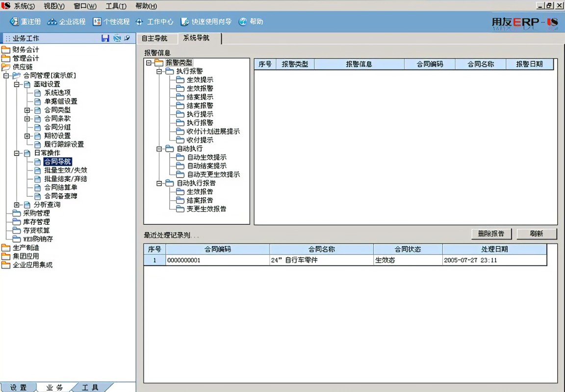This screenshot has width=565, height=392.
Task: Click the 24" 自行车零件 contract name cell
Action: click(x=321, y=260)
